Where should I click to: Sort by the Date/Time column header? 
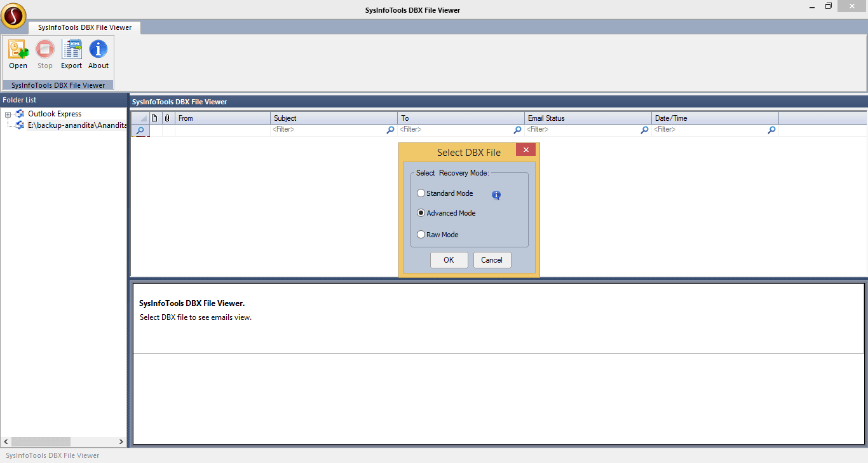click(715, 118)
